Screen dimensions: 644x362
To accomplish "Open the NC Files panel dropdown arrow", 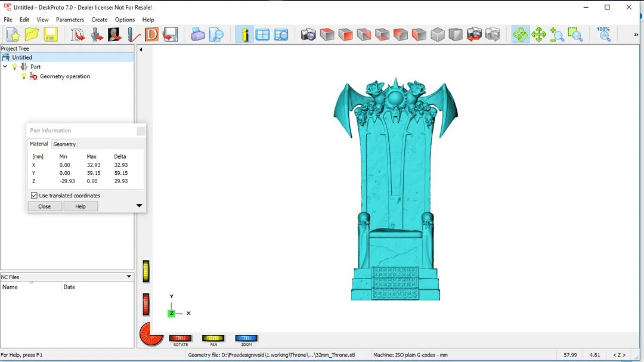I will click(129, 277).
